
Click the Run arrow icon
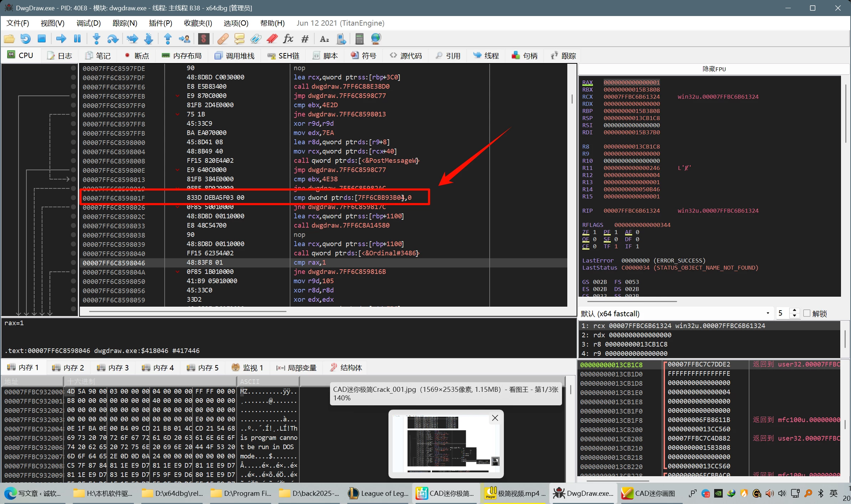61,38
